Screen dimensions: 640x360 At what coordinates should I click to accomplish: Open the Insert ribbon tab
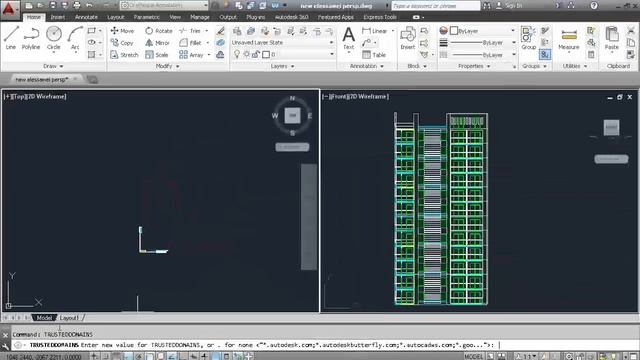click(58, 17)
